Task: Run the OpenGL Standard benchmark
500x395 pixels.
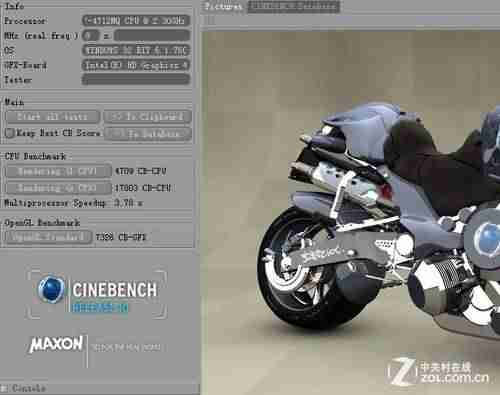Action: pyautogui.click(x=49, y=237)
